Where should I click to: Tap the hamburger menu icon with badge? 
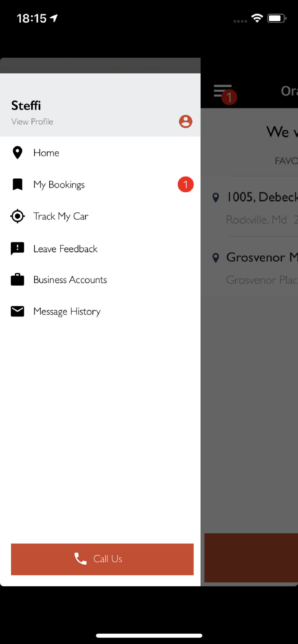[x=223, y=91]
